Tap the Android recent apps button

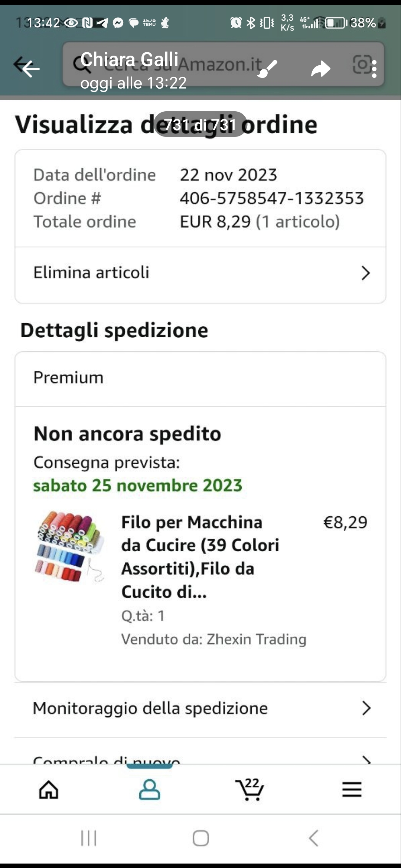89,838
